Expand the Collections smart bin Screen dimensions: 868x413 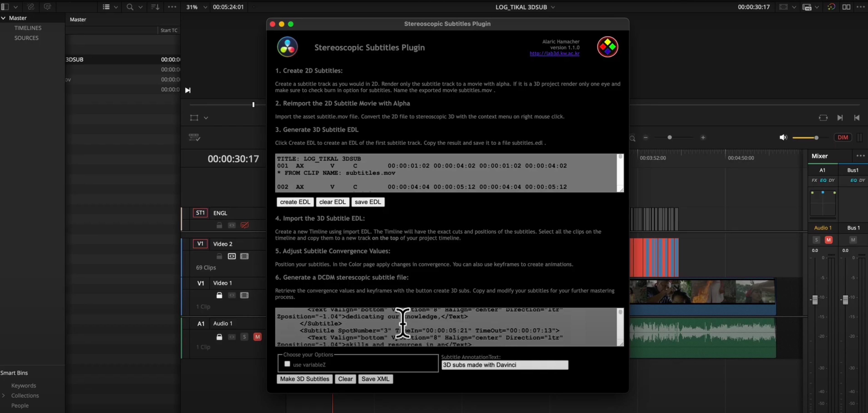[3, 396]
